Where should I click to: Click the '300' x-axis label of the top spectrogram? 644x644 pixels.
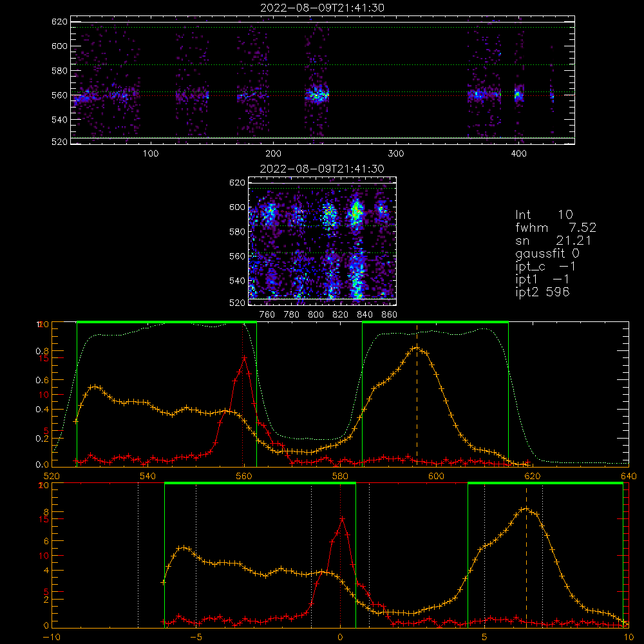[x=396, y=154]
